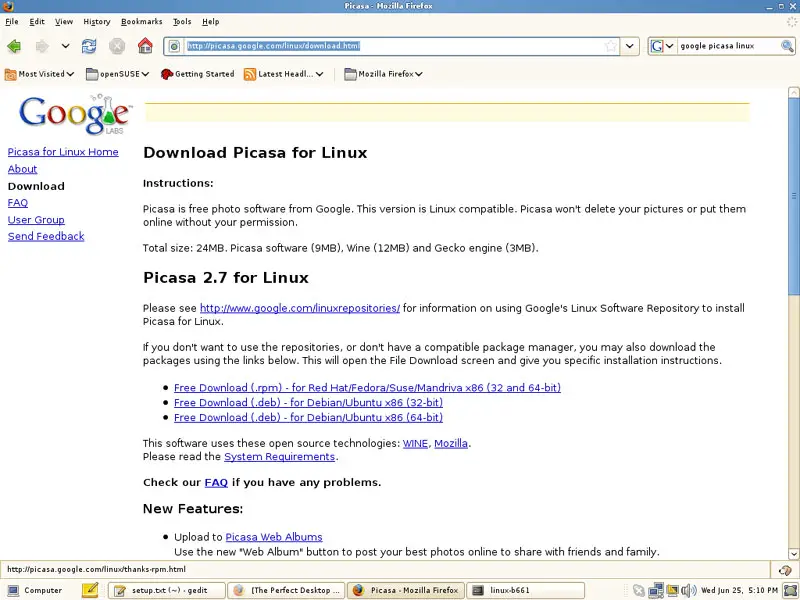
Task: Click the scrollbar down arrow
Action: pos(794,554)
